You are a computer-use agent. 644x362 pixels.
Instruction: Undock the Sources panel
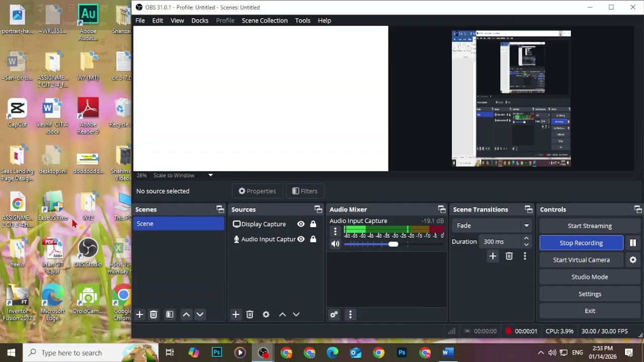[318, 209]
